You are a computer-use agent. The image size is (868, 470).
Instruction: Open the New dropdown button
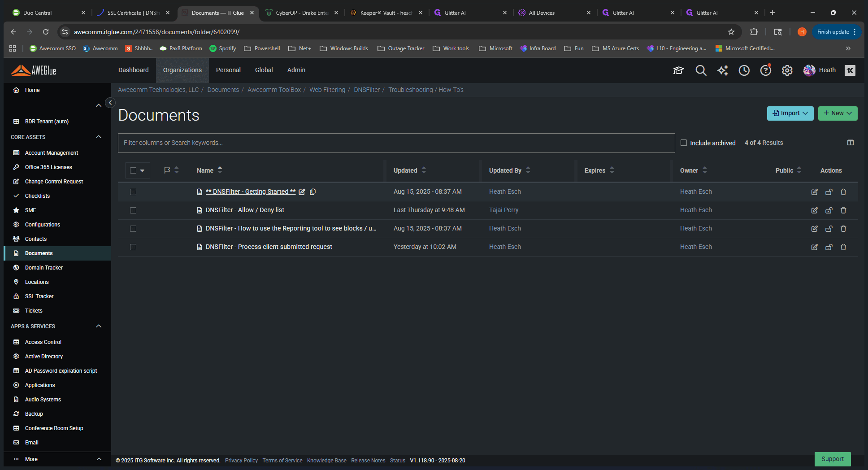838,113
